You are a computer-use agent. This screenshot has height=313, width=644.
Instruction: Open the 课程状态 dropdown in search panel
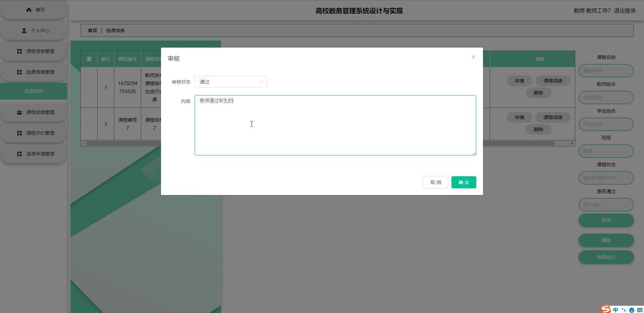point(606,178)
